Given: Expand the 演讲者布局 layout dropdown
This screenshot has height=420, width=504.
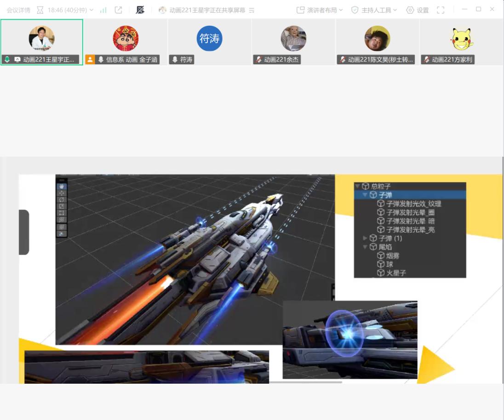Looking at the screenshot, I should tap(320, 10).
